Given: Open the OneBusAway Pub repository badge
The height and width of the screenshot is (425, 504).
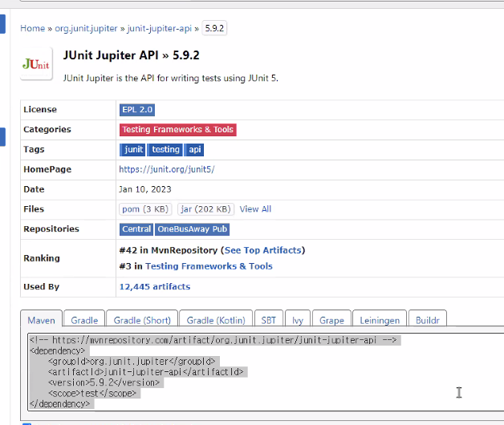Looking at the screenshot, I should tap(193, 229).
